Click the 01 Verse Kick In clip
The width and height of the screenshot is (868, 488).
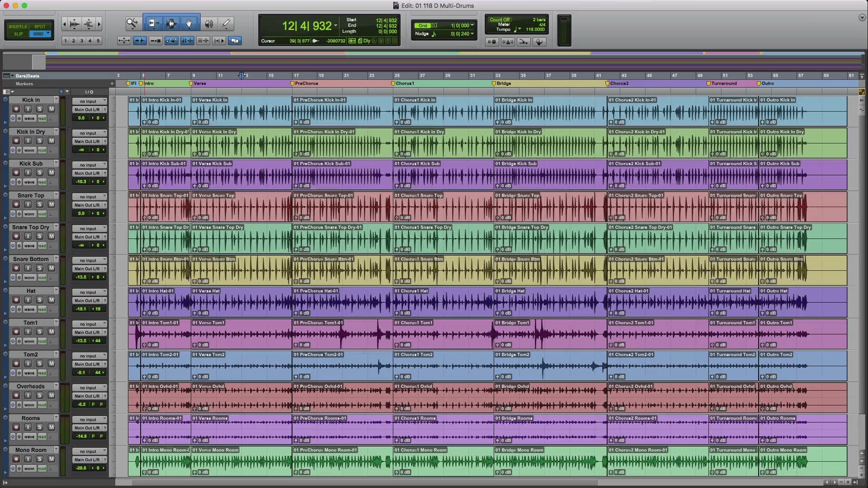coord(241,111)
